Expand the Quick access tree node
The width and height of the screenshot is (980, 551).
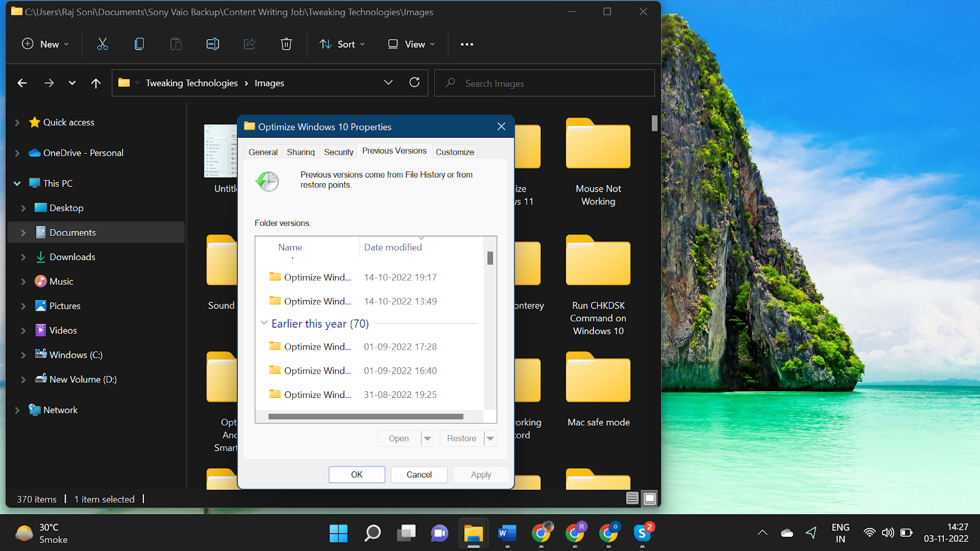coord(17,122)
